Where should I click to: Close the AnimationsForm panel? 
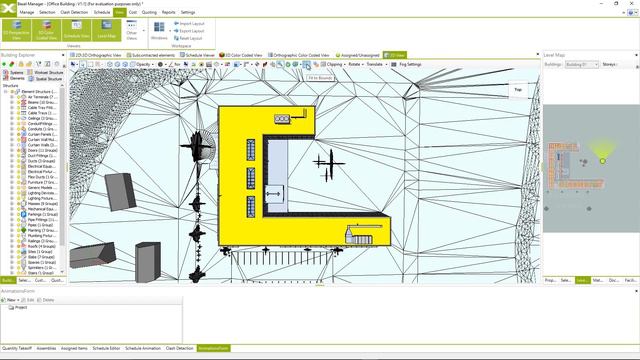tap(636, 291)
